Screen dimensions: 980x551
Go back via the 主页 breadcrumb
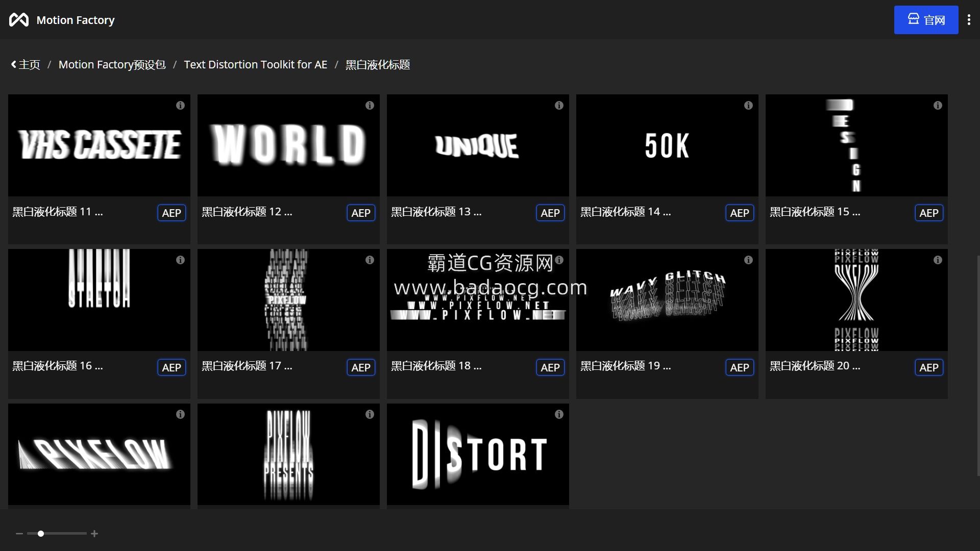click(26, 65)
